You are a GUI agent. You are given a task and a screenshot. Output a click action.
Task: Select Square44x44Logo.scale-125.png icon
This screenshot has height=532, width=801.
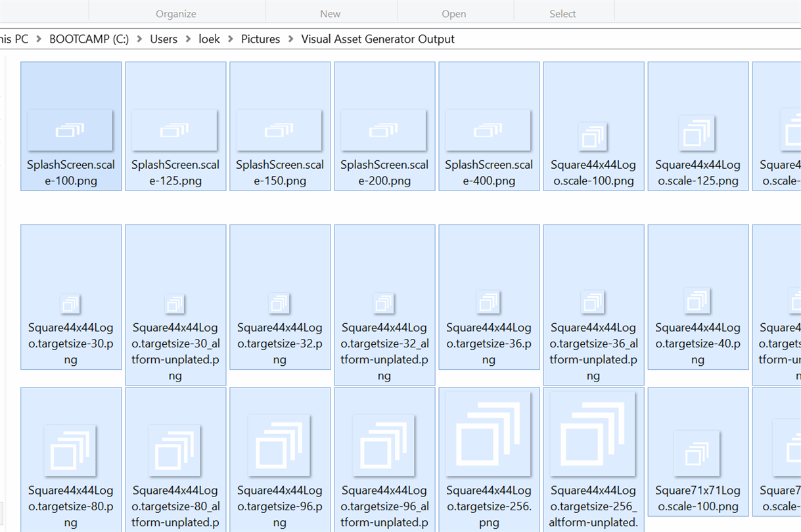697,133
